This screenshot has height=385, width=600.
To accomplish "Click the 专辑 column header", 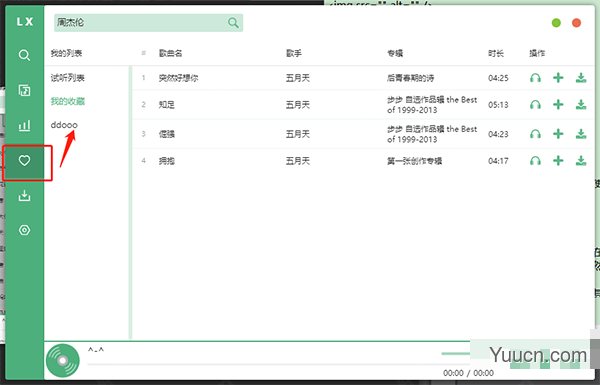I will point(395,53).
